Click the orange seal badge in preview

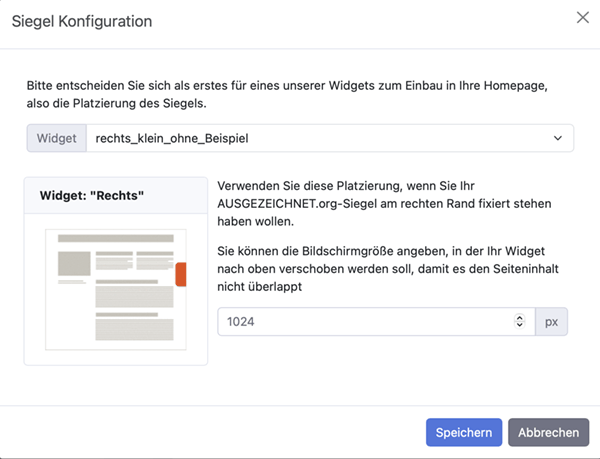[x=181, y=275]
